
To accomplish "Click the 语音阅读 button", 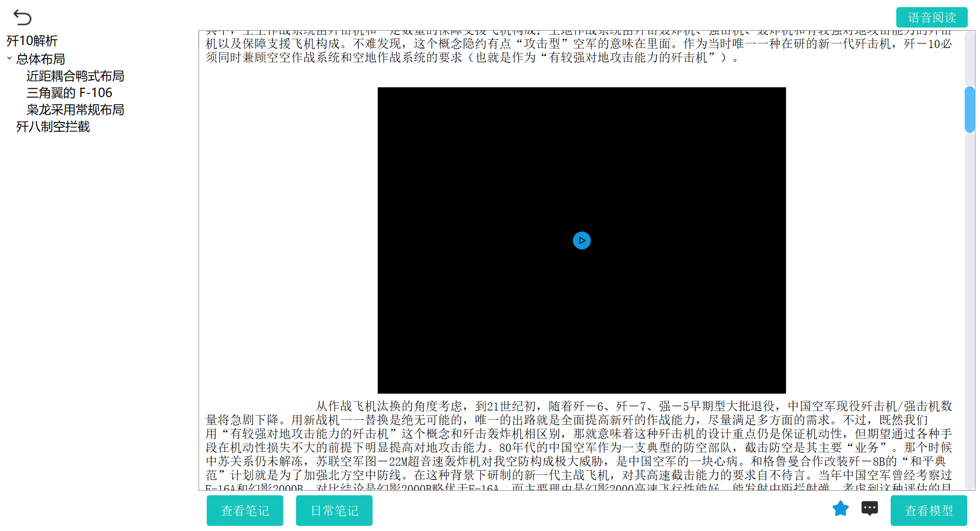I will click(x=932, y=17).
